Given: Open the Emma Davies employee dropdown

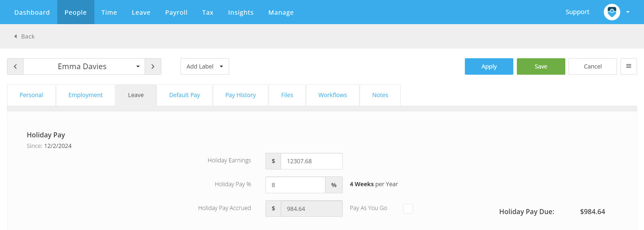Looking at the screenshot, I should tap(84, 66).
